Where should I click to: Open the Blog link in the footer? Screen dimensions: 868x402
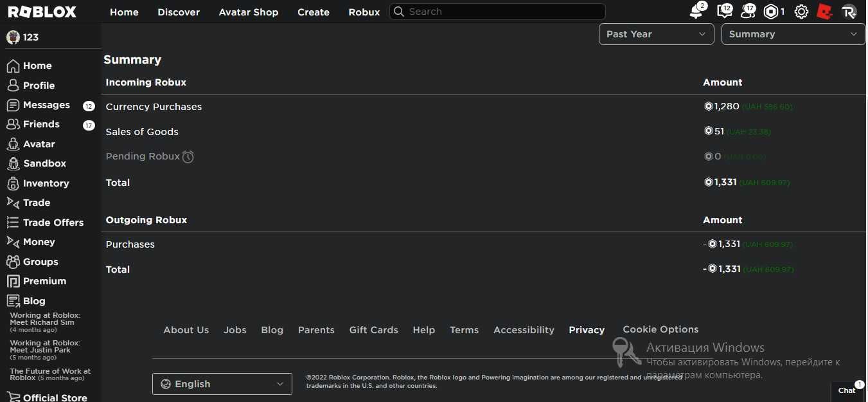point(272,330)
